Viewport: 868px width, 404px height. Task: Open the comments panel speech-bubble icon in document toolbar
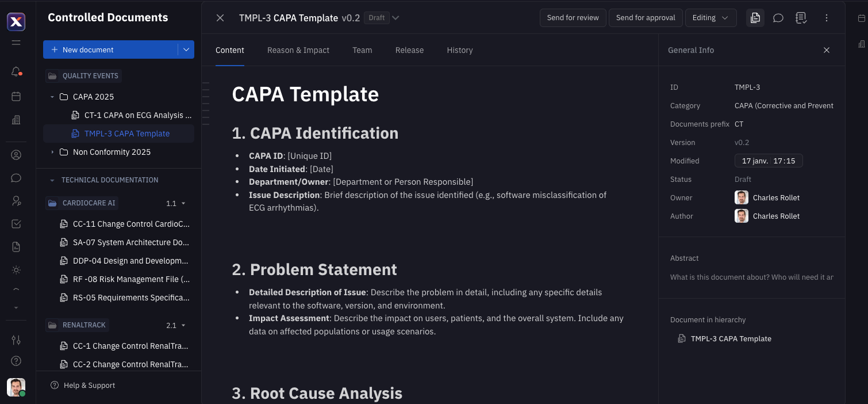(x=778, y=18)
